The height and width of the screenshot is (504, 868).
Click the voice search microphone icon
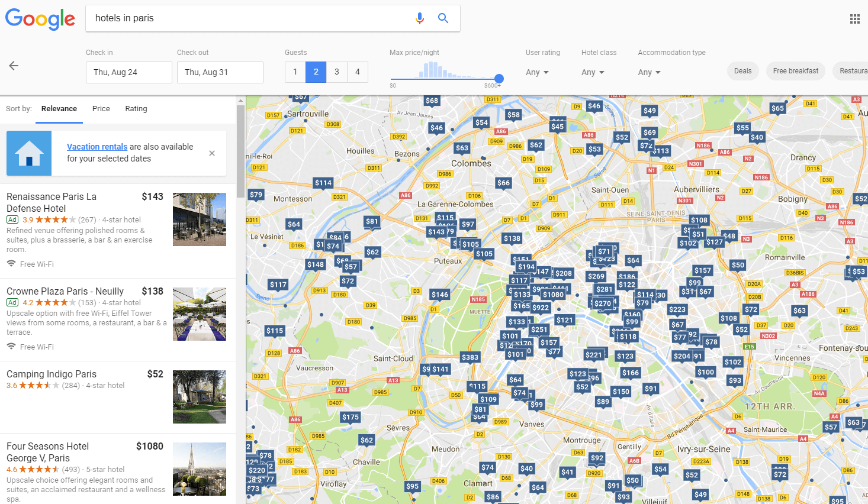pyautogui.click(x=420, y=18)
